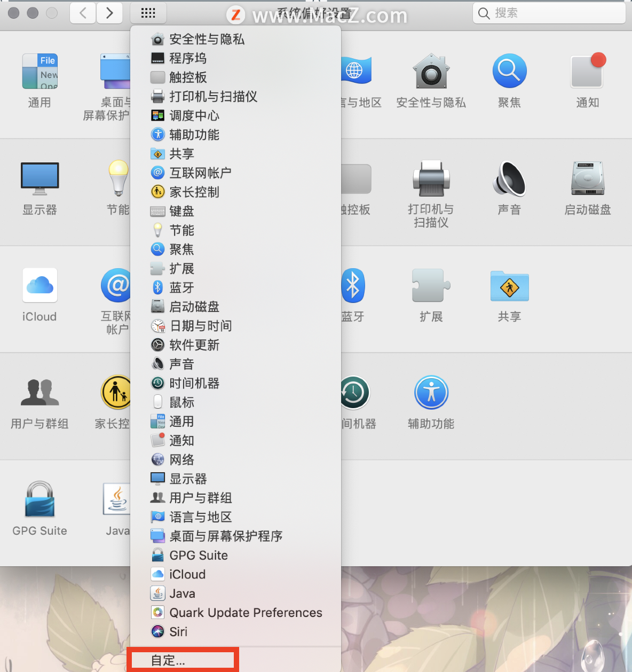
Task: Open the 通用 General preference pane
Action: coord(39,72)
